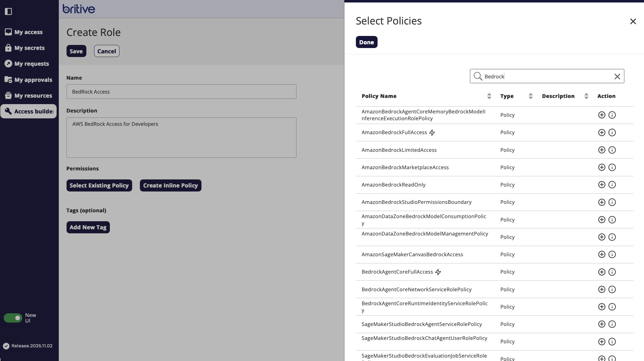Sort by Description column
Image resolution: width=644 pixels, height=361 pixels.
(586, 96)
